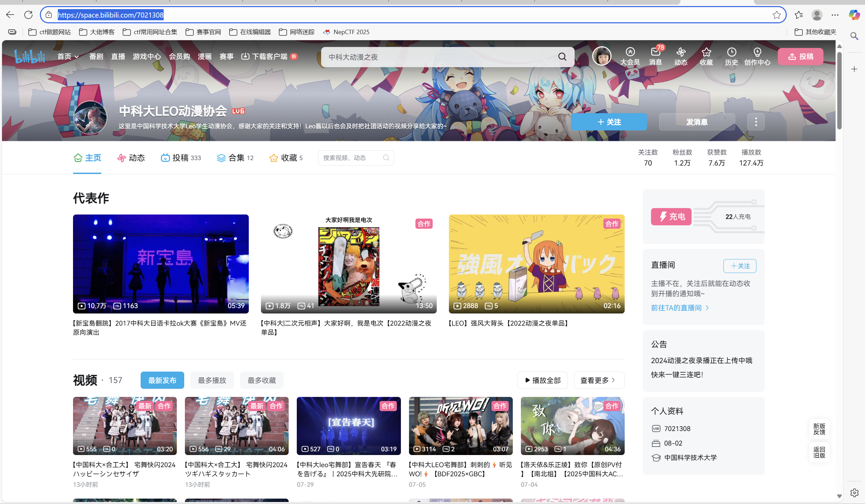
Task: Click 播放全部 button
Action: pyautogui.click(x=542, y=380)
